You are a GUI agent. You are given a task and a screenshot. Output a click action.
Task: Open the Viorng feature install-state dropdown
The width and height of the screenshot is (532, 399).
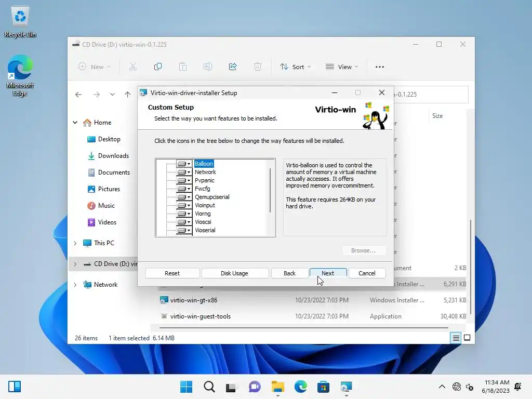184,214
